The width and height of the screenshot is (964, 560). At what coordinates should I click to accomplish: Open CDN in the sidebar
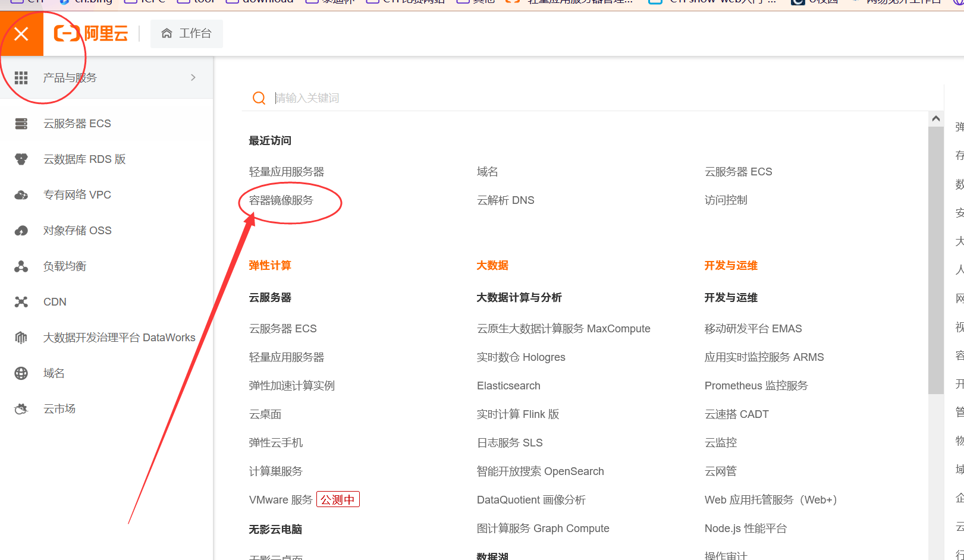pos(55,302)
